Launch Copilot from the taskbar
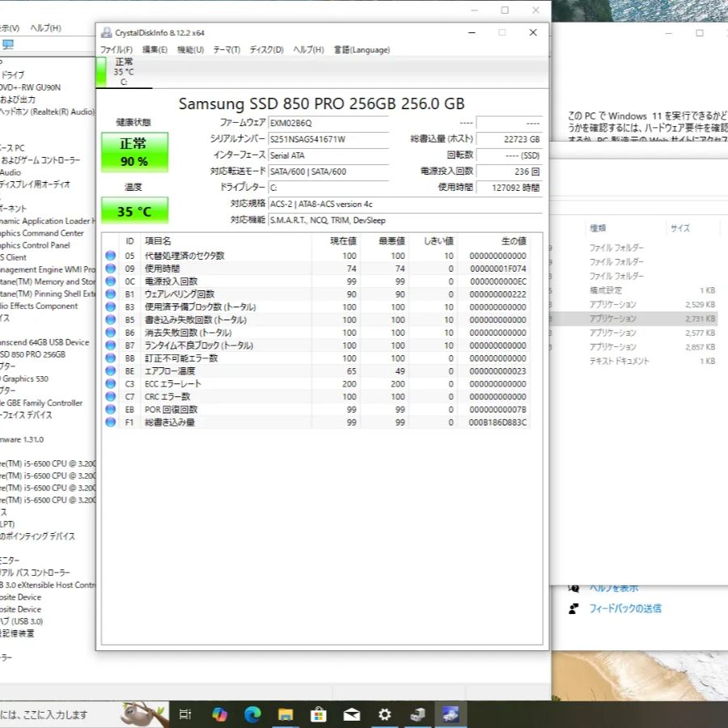This screenshot has width=728, height=728. coord(218,714)
